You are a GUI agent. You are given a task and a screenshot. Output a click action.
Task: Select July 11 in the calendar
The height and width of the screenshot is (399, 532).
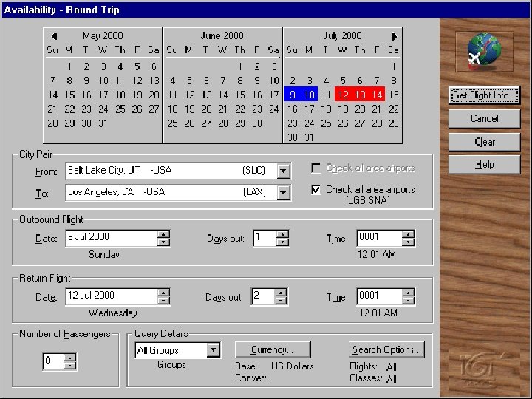(326, 95)
